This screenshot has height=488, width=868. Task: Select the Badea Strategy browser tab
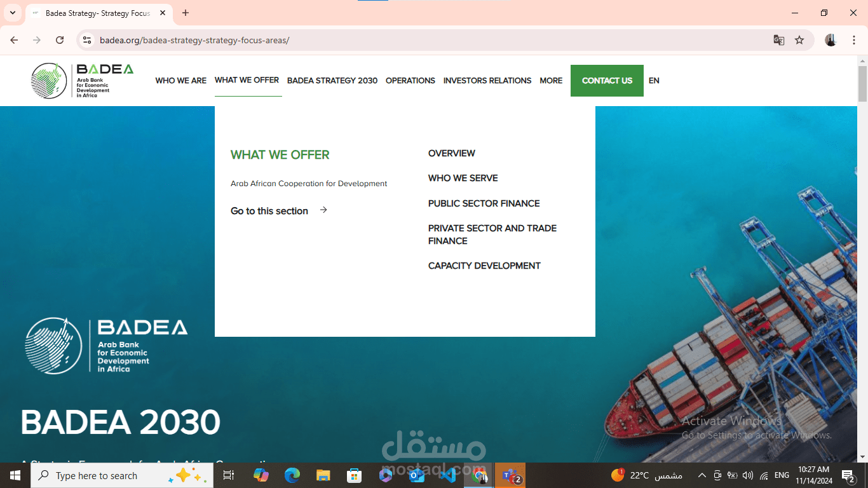tap(98, 13)
